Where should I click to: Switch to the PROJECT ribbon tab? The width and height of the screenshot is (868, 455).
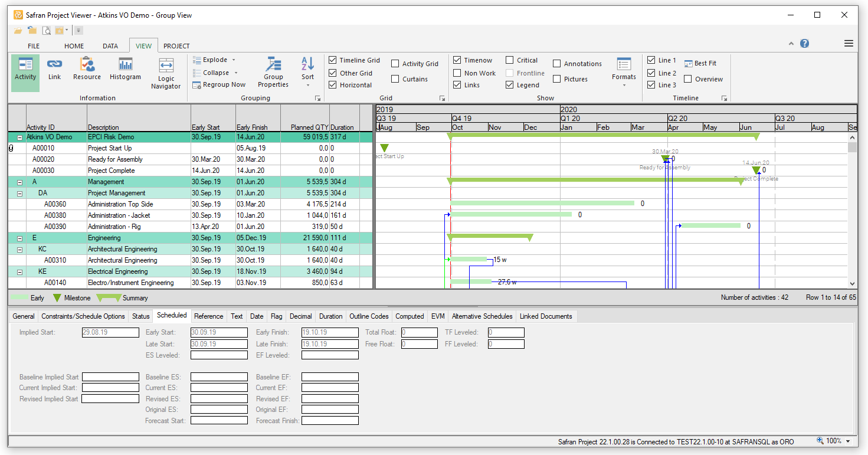(x=176, y=46)
